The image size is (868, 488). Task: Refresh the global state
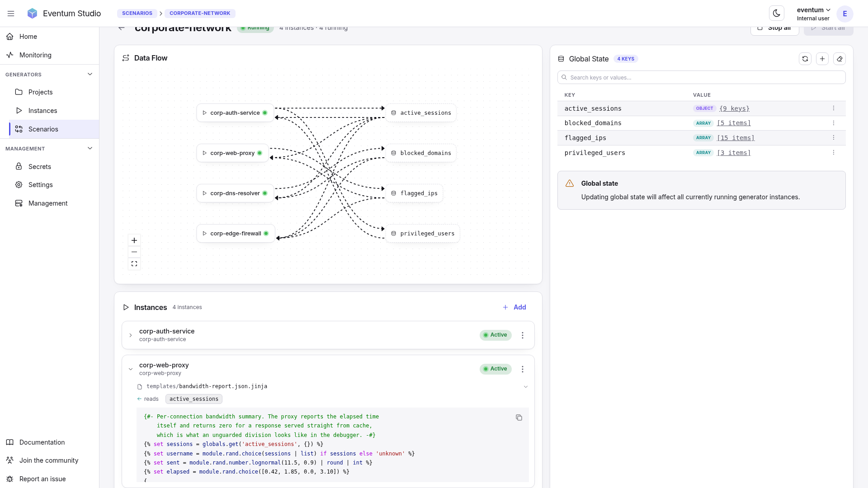805,59
